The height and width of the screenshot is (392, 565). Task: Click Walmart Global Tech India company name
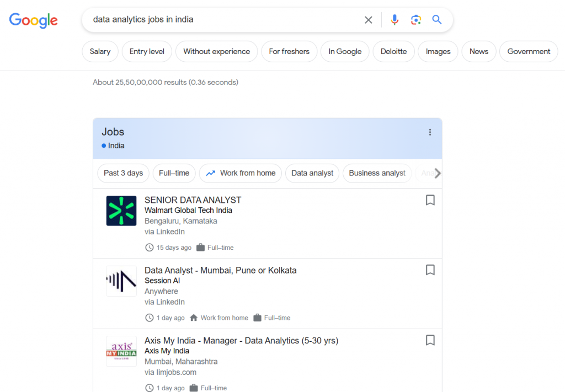(x=188, y=210)
